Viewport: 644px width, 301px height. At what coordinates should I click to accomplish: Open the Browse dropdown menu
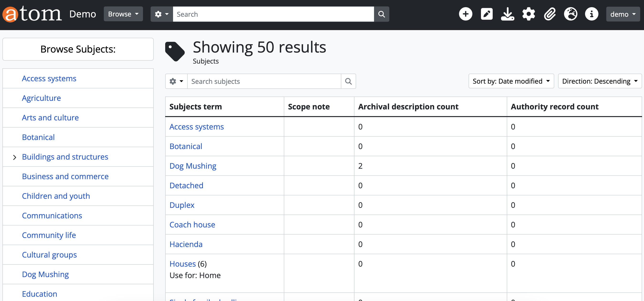(123, 14)
